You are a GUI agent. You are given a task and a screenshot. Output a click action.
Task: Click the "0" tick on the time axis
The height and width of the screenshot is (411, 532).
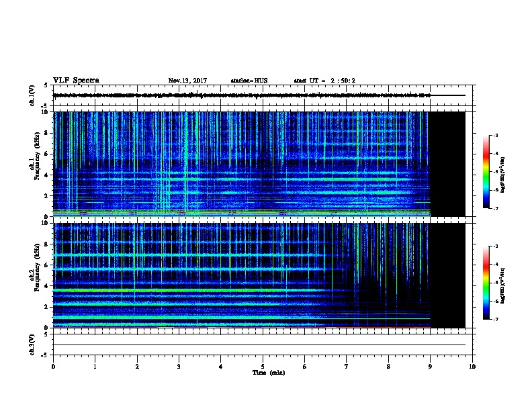pos(53,367)
